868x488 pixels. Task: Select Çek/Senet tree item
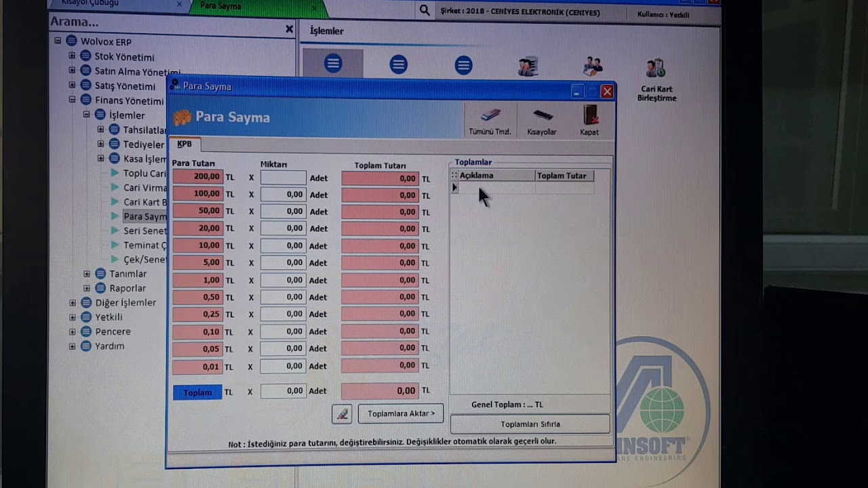click(144, 260)
